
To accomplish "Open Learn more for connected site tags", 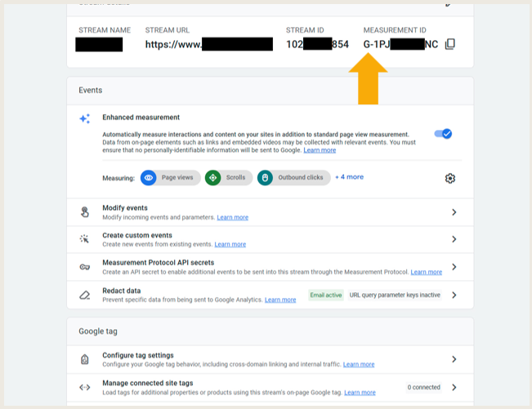I will (360, 393).
